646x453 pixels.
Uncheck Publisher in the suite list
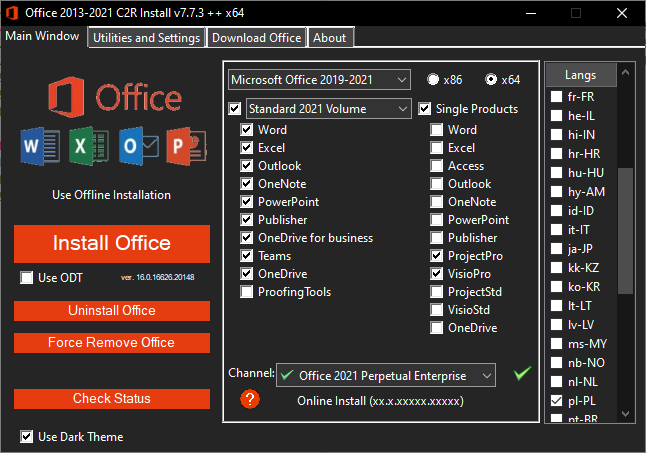tap(247, 220)
